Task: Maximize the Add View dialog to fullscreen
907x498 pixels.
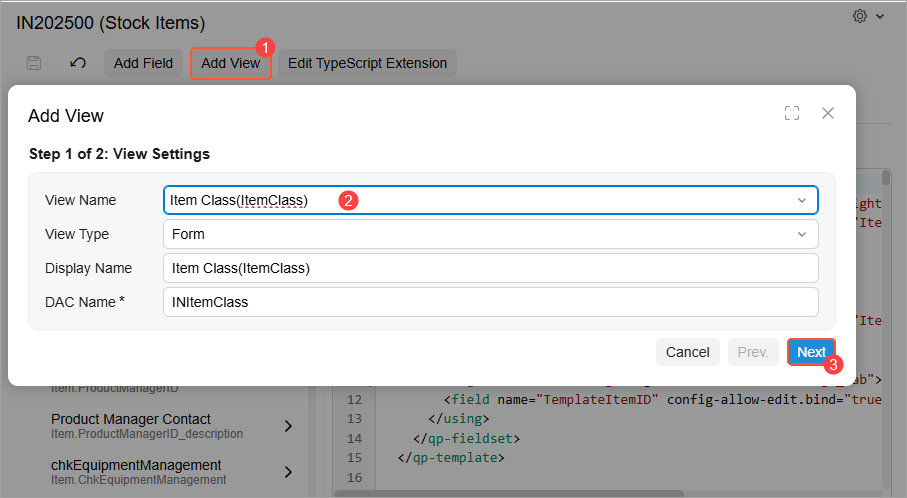Action: coord(792,114)
